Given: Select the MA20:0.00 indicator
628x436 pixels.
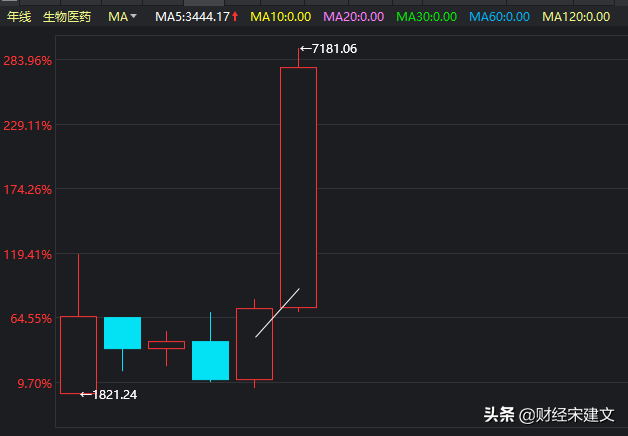Looking at the screenshot, I should click(354, 17).
